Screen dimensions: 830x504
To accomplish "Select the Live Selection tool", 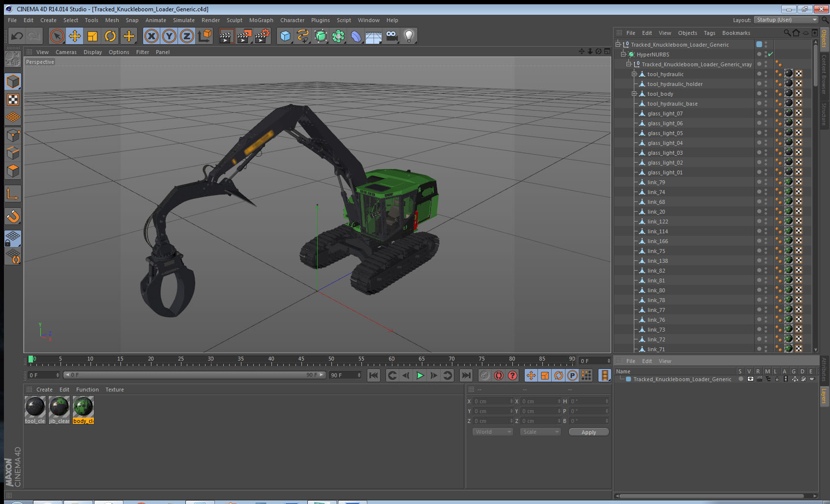I will click(57, 36).
